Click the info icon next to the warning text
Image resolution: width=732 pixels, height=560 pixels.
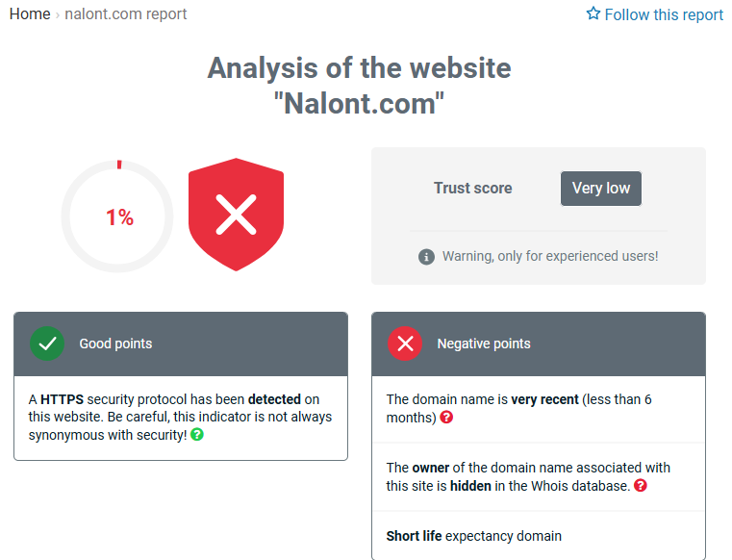[x=426, y=256]
